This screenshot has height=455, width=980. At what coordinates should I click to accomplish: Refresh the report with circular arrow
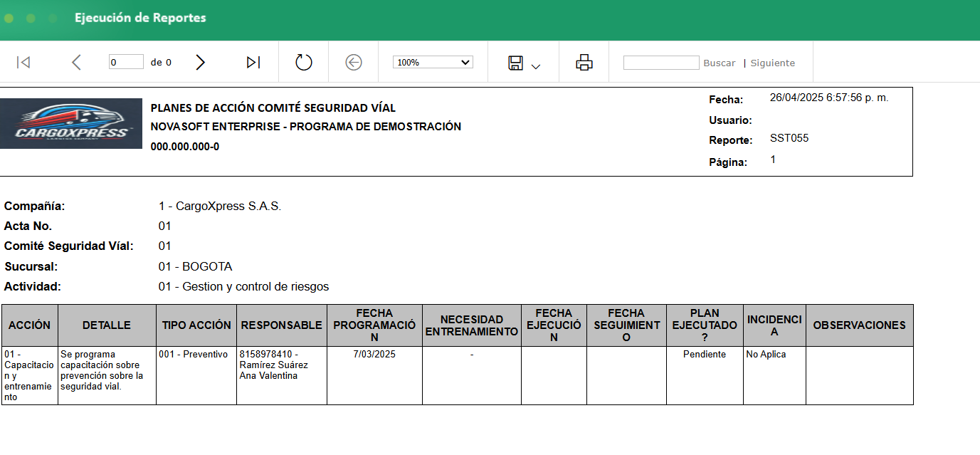304,63
